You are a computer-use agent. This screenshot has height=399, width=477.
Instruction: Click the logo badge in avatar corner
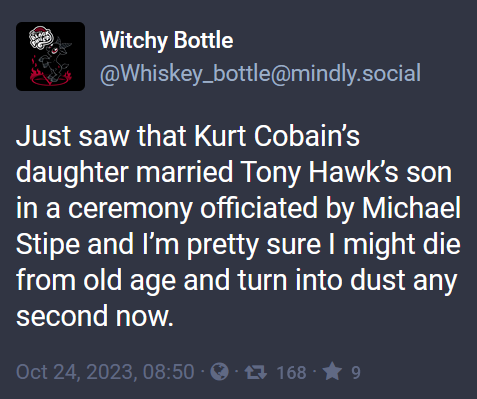(40, 37)
